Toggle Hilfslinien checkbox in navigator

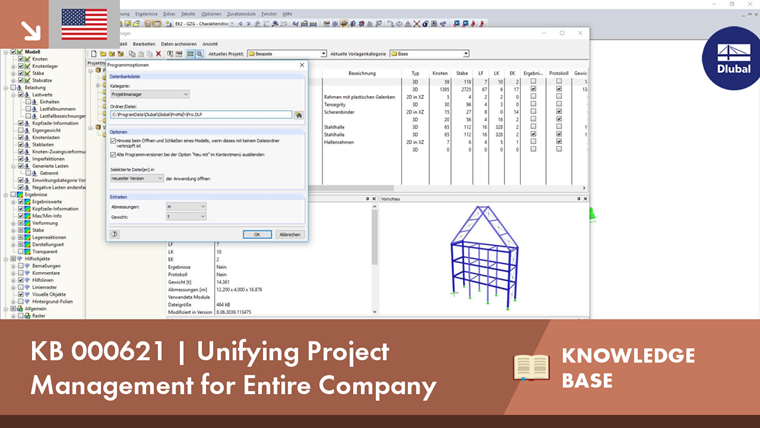(21, 280)
